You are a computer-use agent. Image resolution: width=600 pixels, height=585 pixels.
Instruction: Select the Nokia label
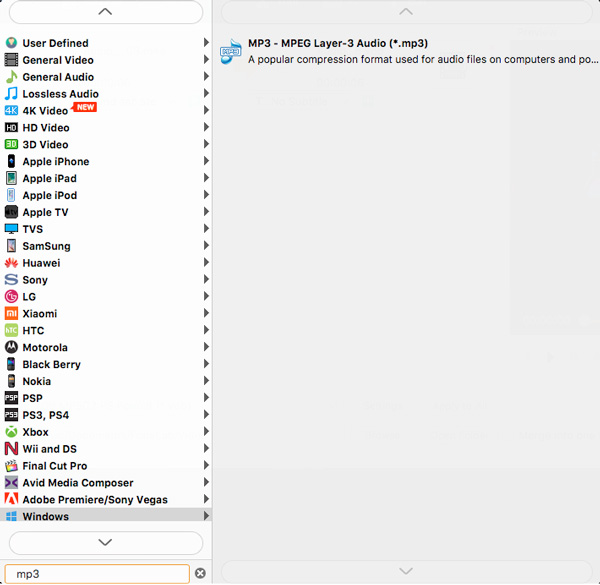pyautogui.click(x=37, y=381)
